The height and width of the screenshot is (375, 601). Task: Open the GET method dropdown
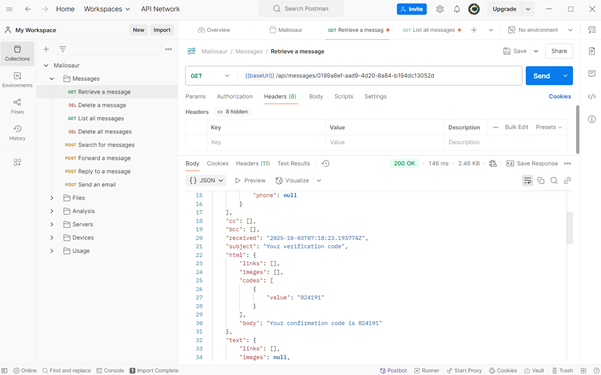point(210,76)
